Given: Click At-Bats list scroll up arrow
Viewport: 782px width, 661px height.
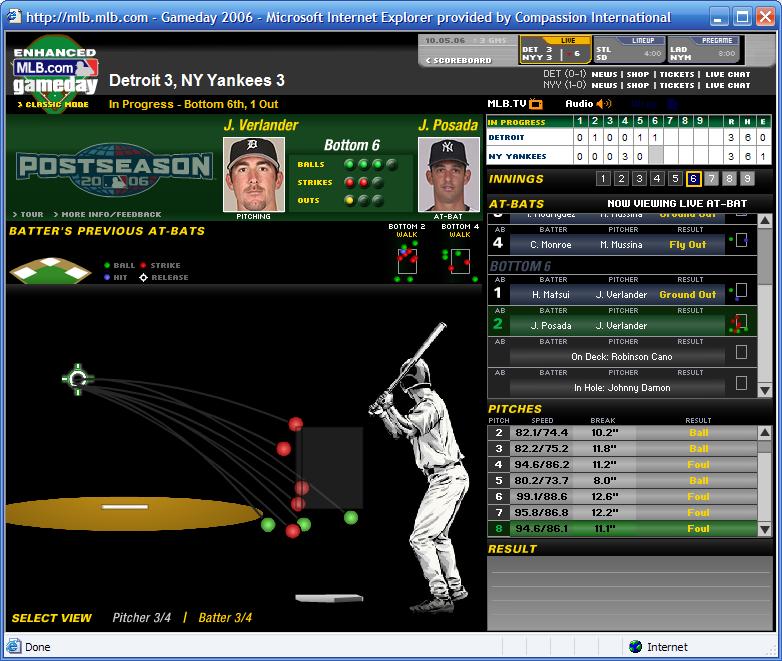Looking at the screenshot, I should coord(765,220).
